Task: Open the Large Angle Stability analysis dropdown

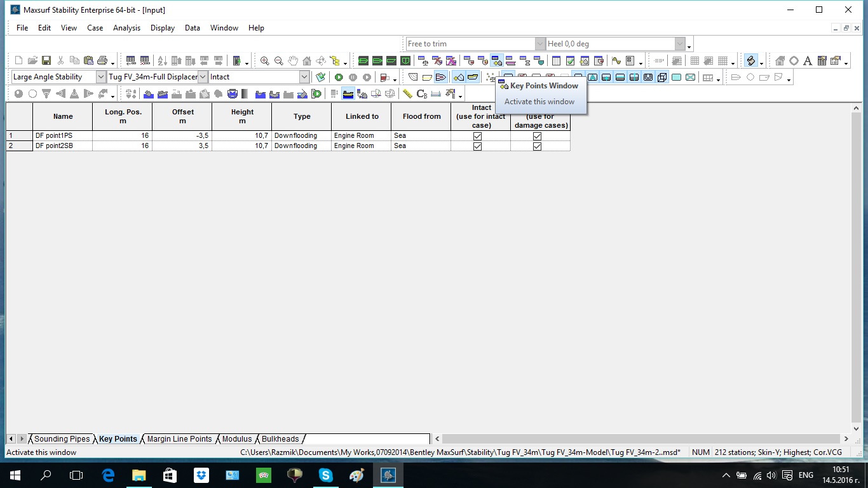Action: (x=100, y=77)
